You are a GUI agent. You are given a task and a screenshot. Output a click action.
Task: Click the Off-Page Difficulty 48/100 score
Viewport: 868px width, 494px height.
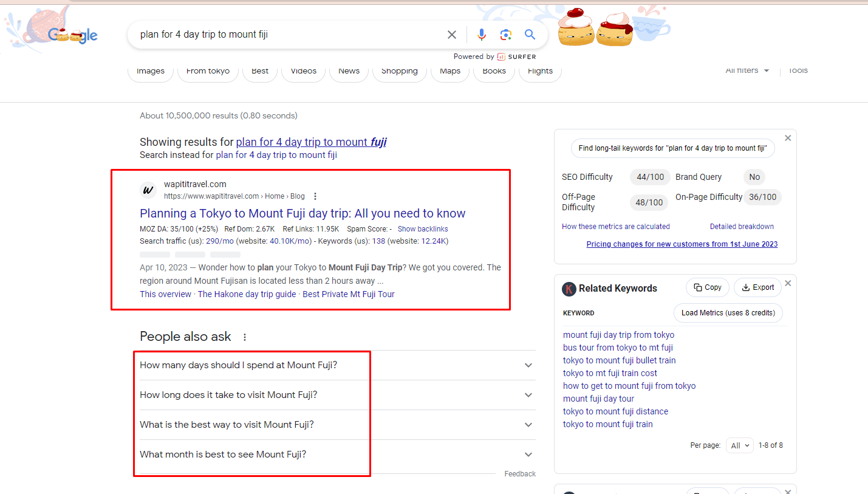pos(649,202)
